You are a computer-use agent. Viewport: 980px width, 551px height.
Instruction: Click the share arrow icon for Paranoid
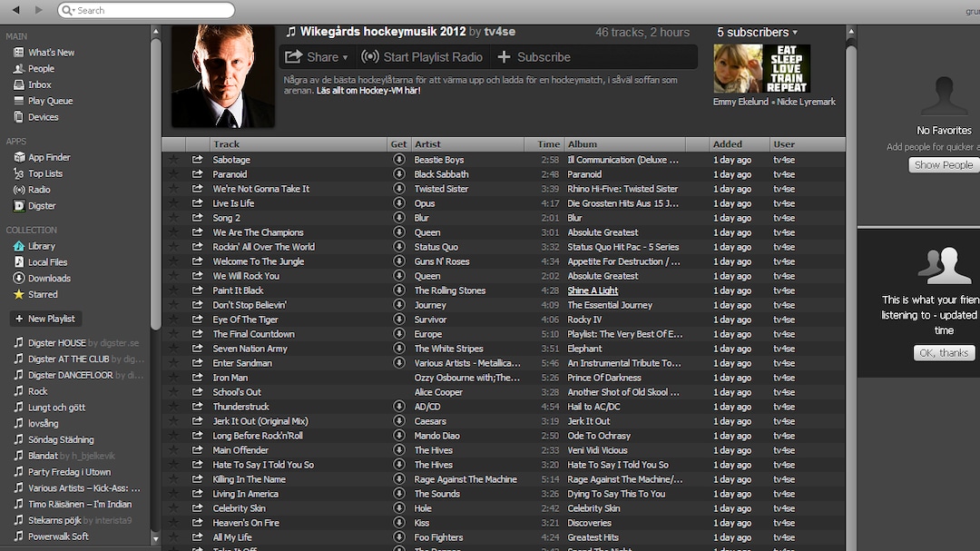click(198, 174)
